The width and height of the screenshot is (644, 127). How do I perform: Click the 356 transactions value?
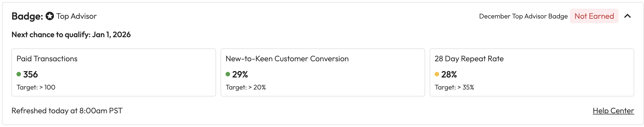(30, 74)
